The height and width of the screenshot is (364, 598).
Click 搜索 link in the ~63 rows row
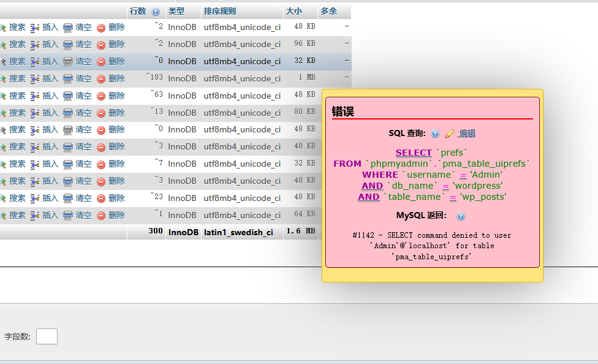[x=17, y=96]
